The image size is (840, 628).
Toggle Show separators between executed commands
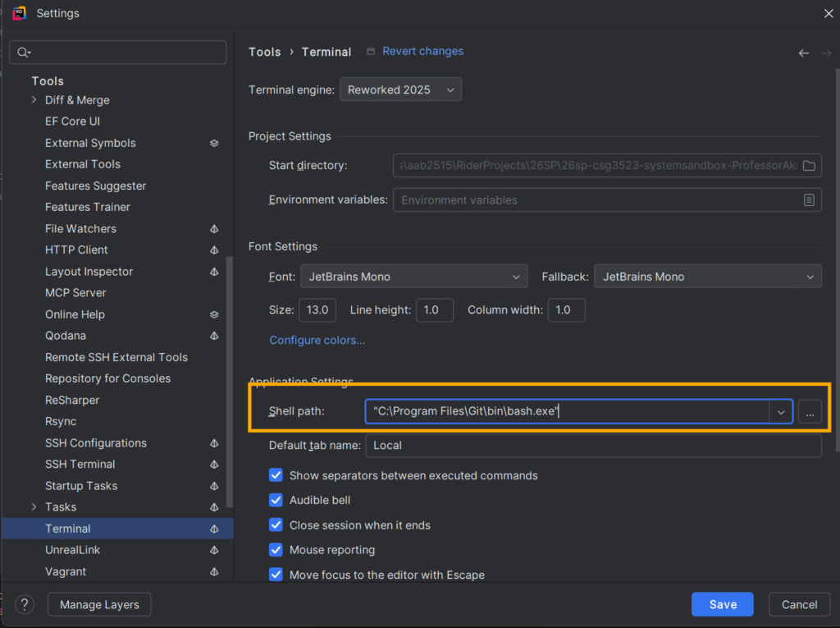pos(276,475)
